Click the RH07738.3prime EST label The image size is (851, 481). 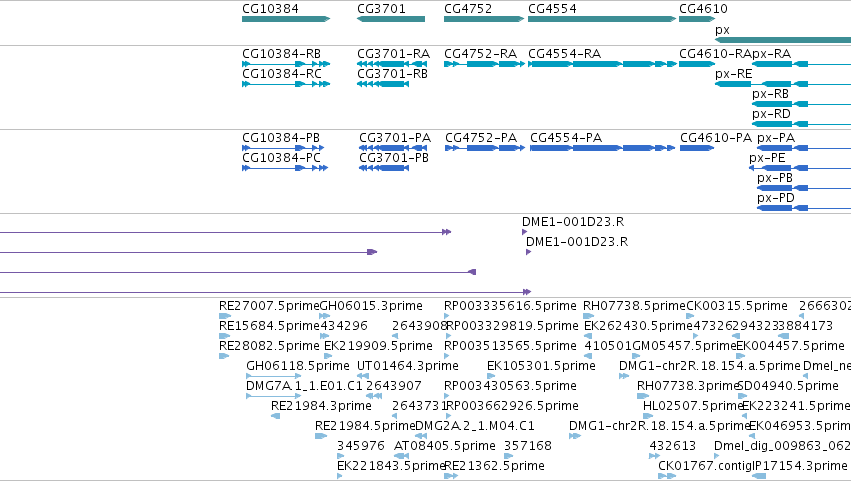[x=687, y=387]
